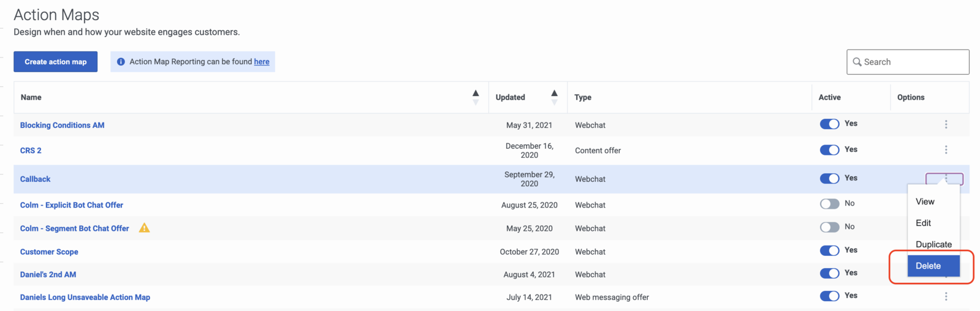
Task: Open options menu for Blocking Conditions AM
Action: [946, 124]
